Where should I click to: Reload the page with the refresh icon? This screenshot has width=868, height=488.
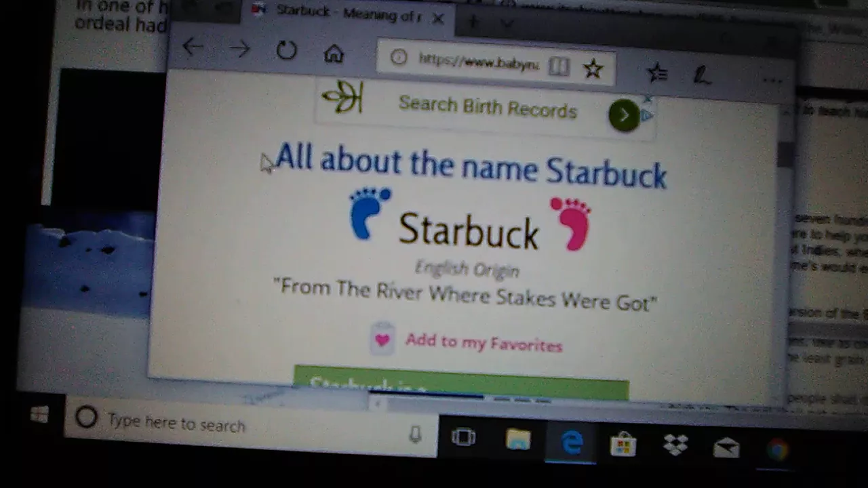pos(286,50)
